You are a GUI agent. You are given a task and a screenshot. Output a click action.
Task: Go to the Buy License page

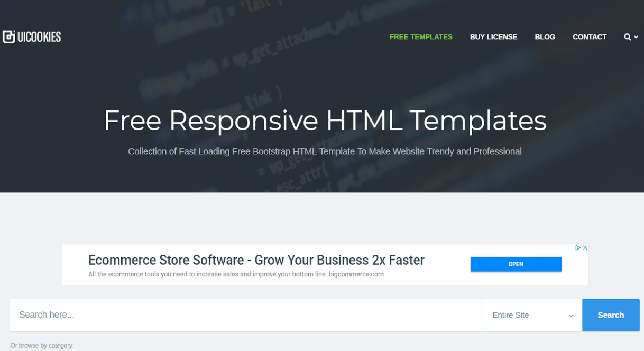[x=493, y=37]
